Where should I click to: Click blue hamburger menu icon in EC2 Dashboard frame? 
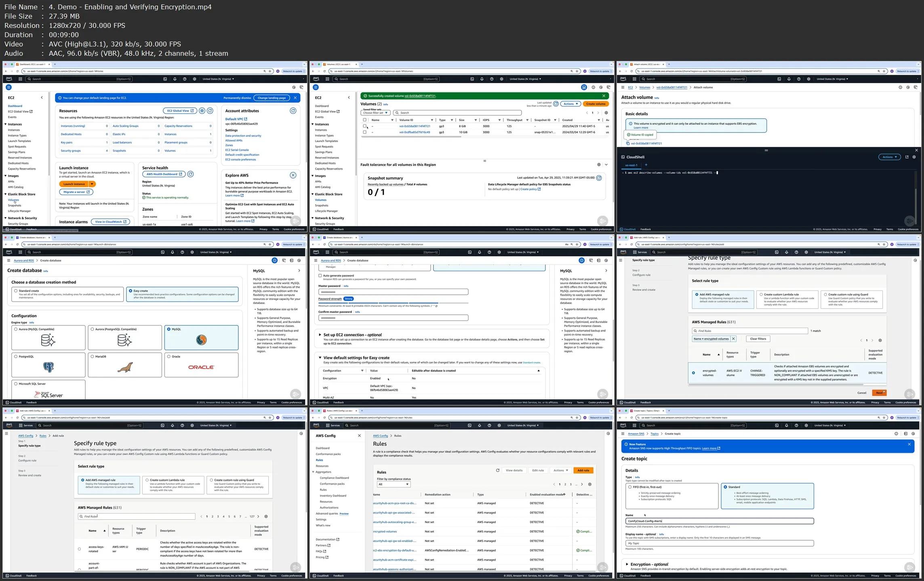[x=8, y=87]
